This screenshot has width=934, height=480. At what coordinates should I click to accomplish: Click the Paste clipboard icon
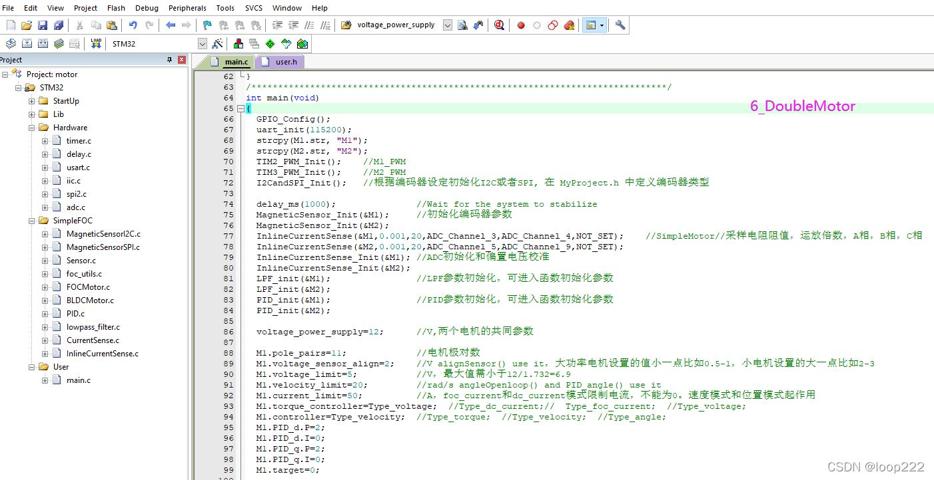click(111, 26)
